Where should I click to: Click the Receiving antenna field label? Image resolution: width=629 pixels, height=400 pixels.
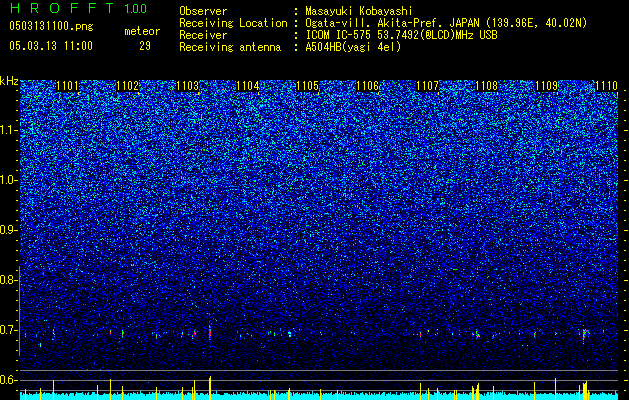pyautogui.click(x=230, y=47)
